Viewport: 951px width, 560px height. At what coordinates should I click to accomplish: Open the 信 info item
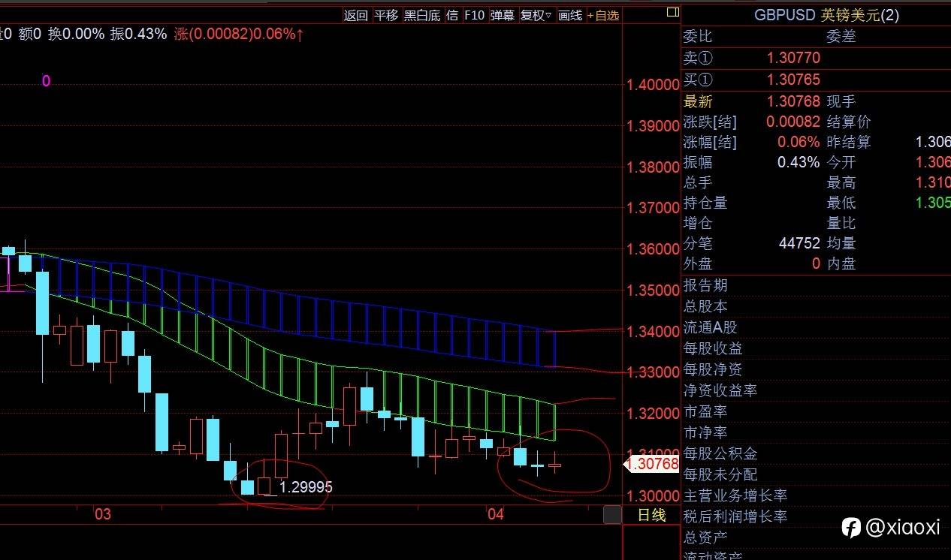point(452,15)
